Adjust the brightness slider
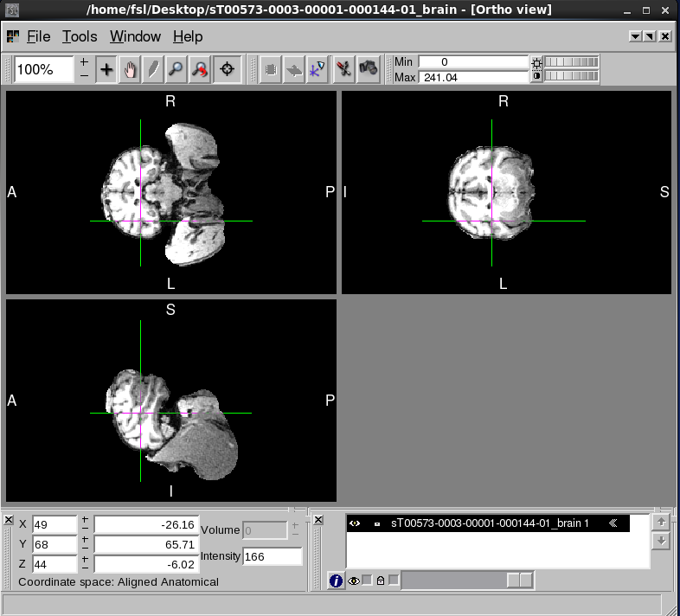Image resolution: width=680 pixels, height=616 pixels. [x=572, y=62]
